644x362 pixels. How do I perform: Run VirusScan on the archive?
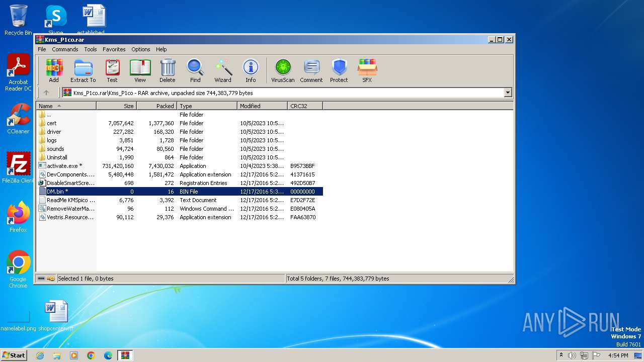coord(283,71)
